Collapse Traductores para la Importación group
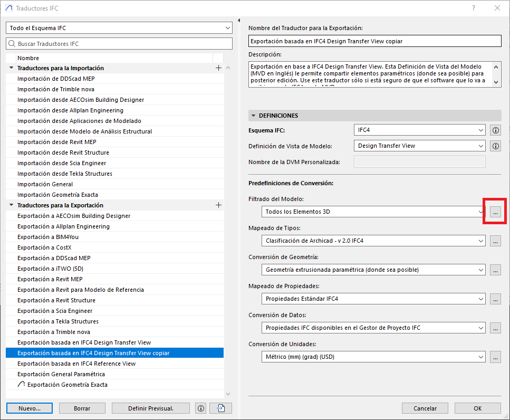 point(12,68)
